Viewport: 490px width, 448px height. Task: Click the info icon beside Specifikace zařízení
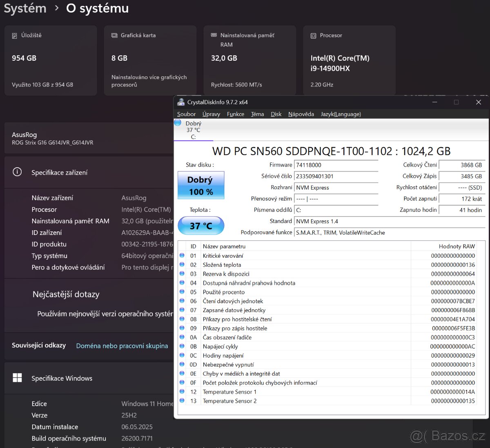17,172
